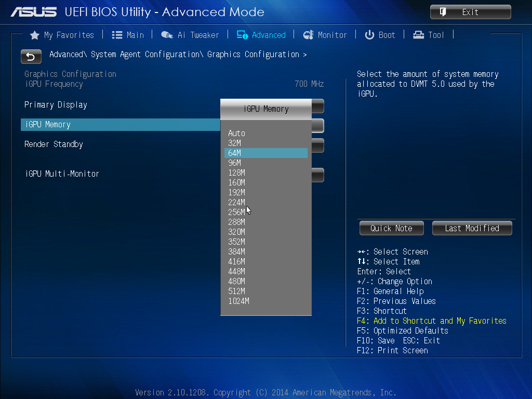Open the Render Standby value box
This screenshot has width=532, height=399.
(318, 145)
